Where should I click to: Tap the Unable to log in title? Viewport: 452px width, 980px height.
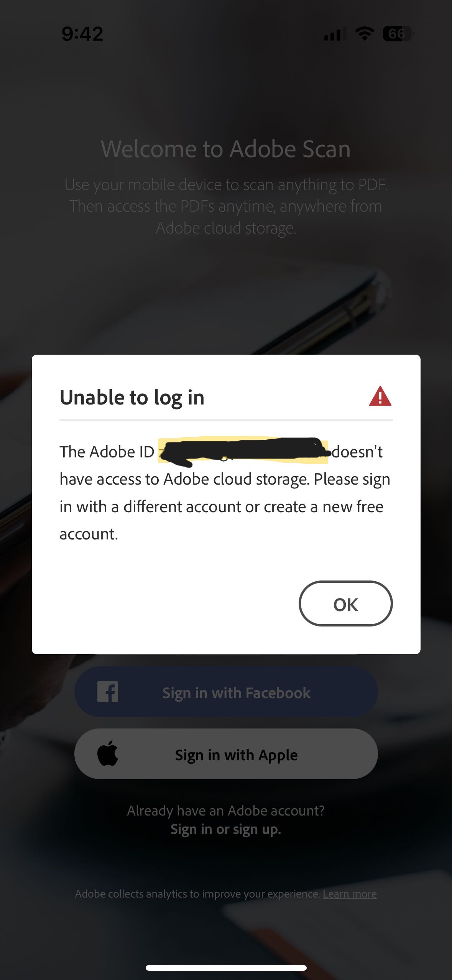pyautogui.click(x=132, y=399)
